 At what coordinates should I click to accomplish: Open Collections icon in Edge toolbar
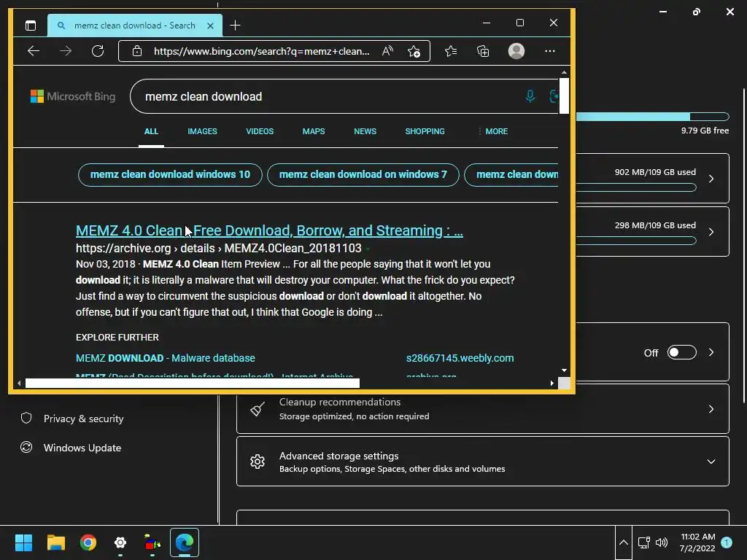click(483, 51)
